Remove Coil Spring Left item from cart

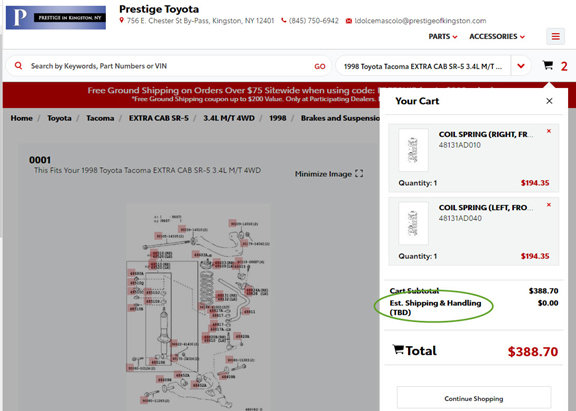pyautogui.click(x=549, y=205)
